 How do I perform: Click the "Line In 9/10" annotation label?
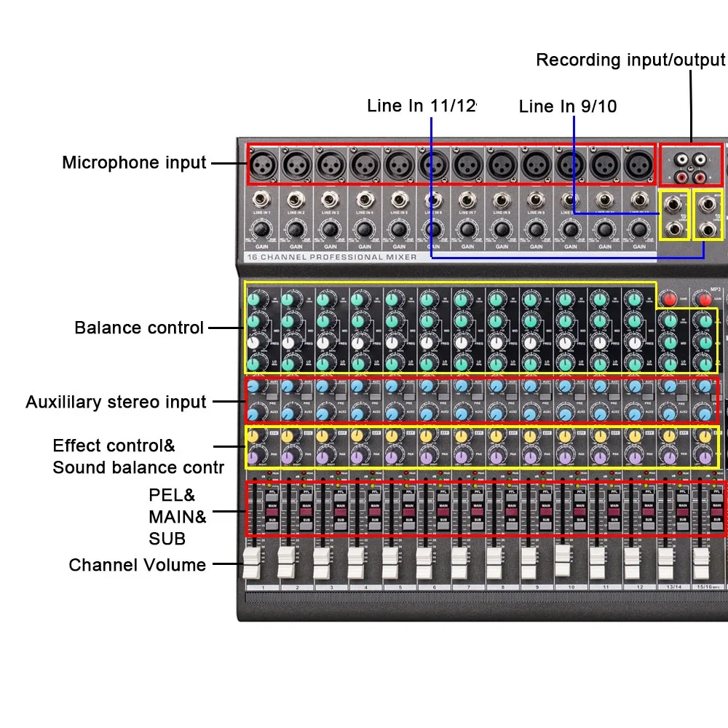(x=568, y=106)
